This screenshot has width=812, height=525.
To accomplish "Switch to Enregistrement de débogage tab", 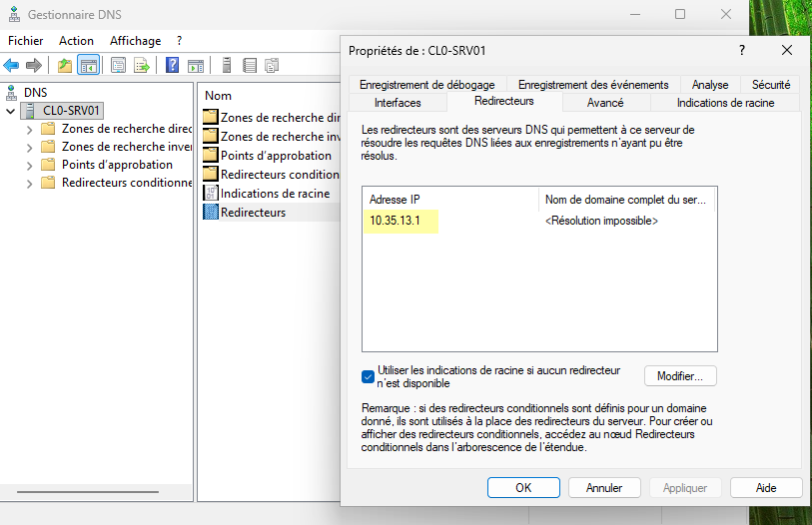I will [x=427, y=85].
